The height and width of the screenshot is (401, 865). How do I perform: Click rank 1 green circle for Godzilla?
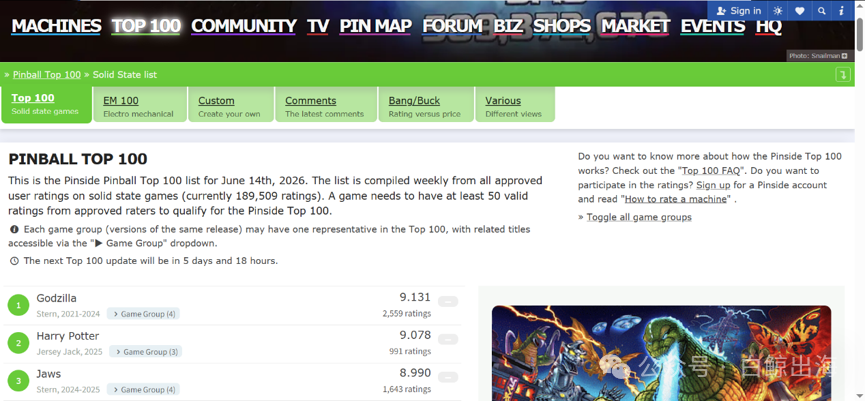pyautogui.click(x=18, y=305)
